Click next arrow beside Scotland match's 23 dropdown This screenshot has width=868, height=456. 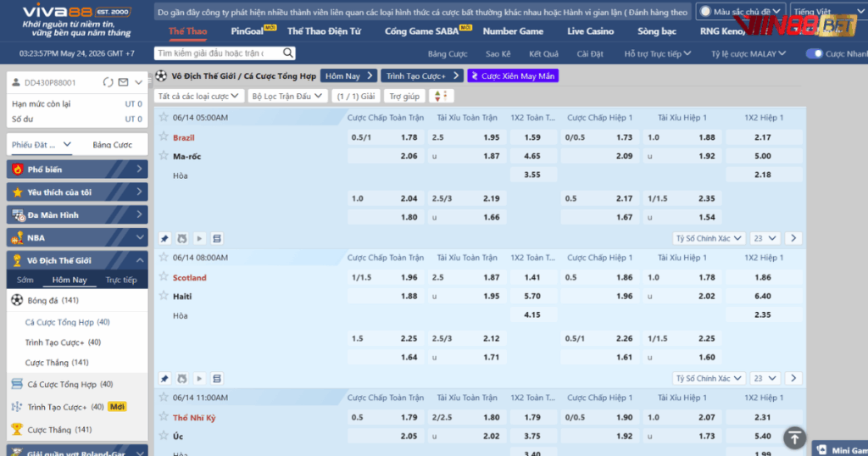[793, 379]
